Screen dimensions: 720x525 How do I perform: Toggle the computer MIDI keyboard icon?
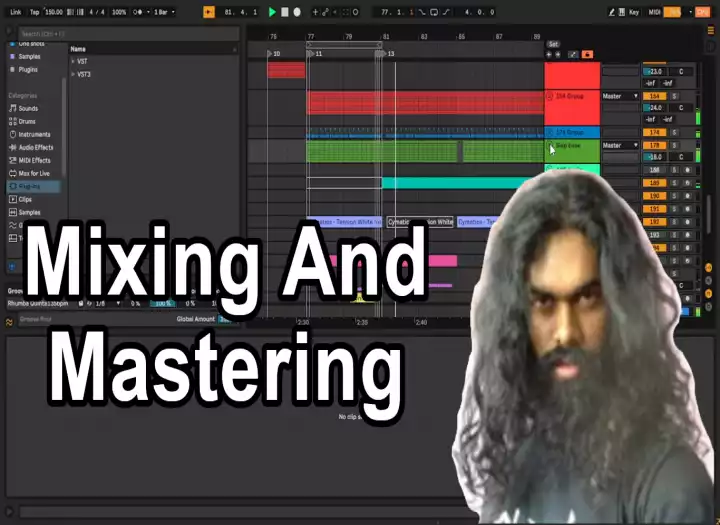(x=622, y=12)
